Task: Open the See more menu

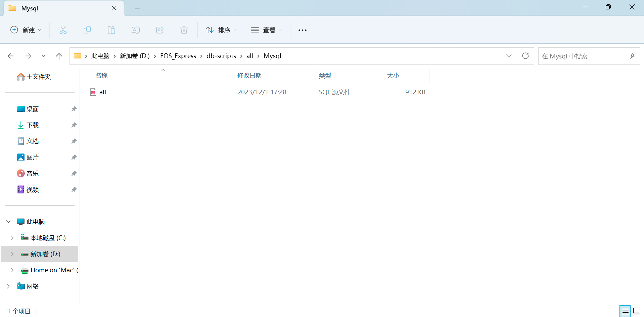Action: click(302, 30)
